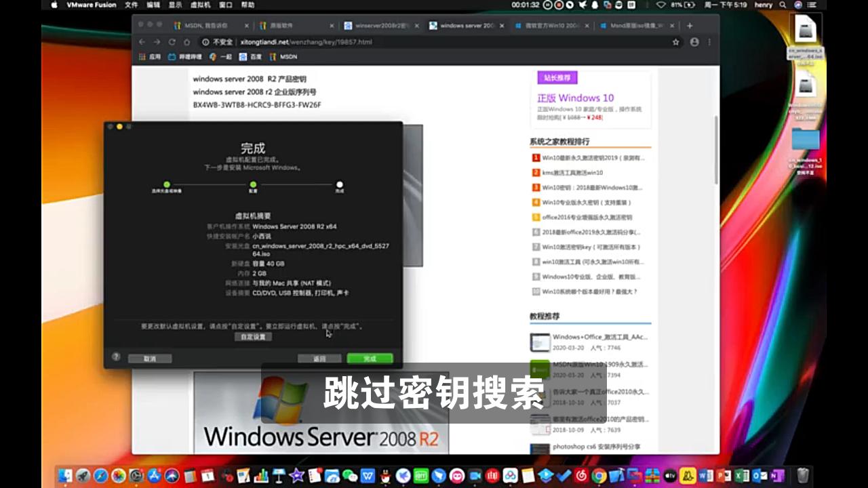
Task: Select the blue folder on the desktop
Action: (x=806, y=139)
